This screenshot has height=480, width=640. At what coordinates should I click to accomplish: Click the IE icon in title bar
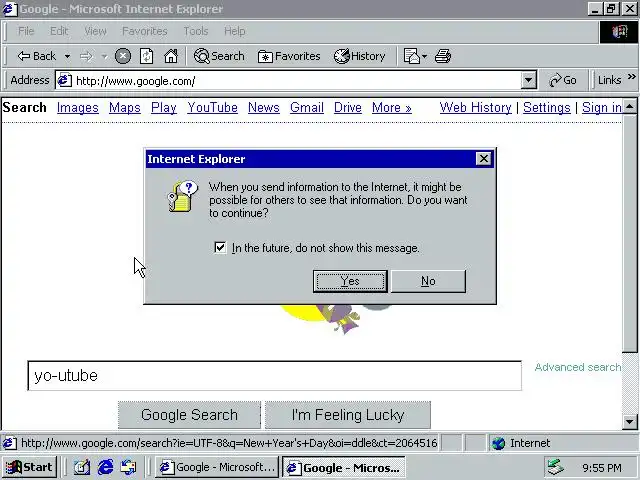point(9,9)
